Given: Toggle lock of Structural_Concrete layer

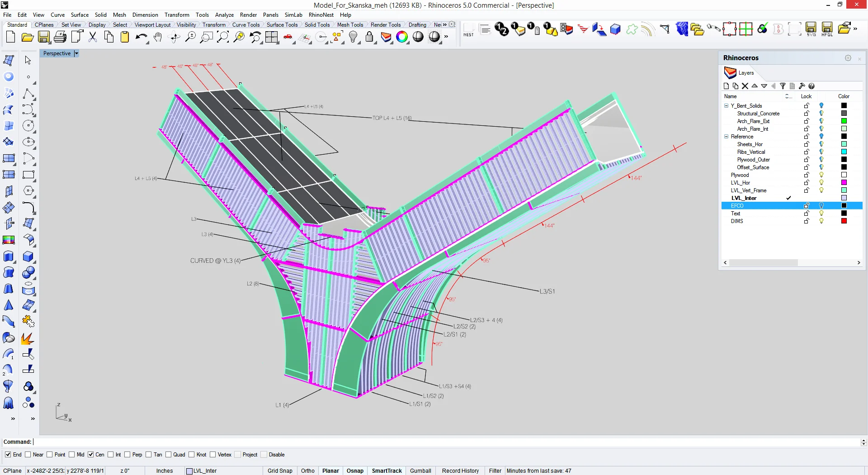Looking at the screenshot, I should pos(807,114).
